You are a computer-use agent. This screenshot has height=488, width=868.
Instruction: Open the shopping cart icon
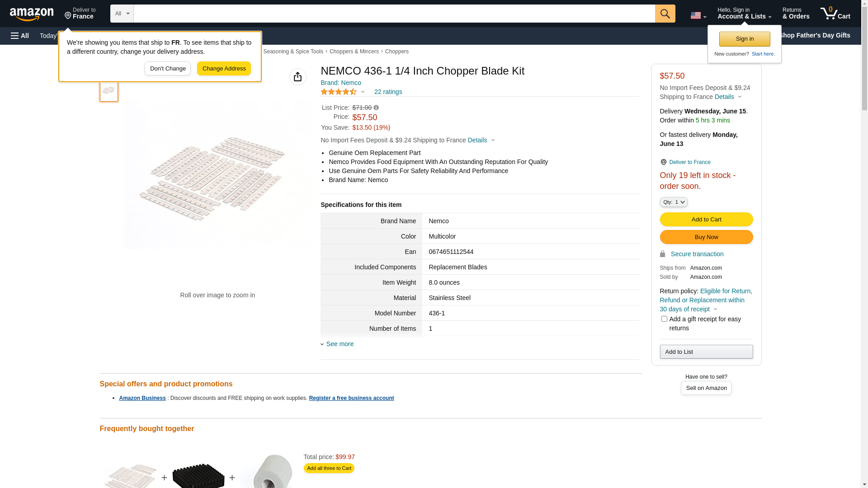[x=835, y=14]
